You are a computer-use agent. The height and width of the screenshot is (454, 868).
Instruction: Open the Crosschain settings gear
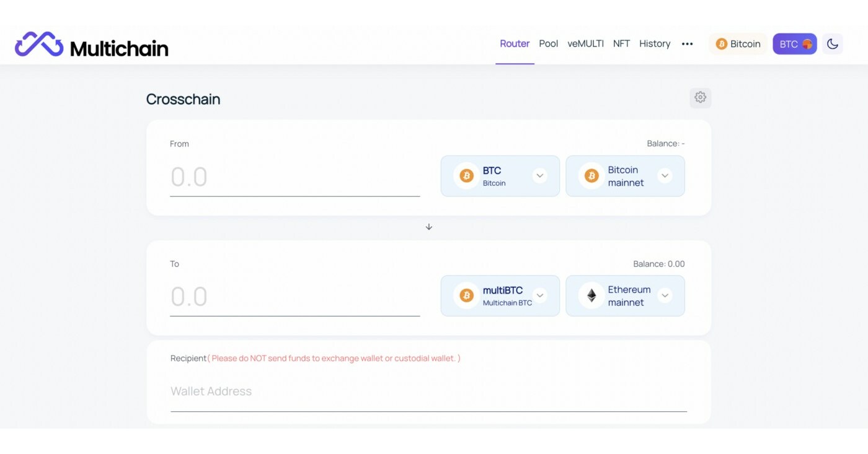click(700, 97)
